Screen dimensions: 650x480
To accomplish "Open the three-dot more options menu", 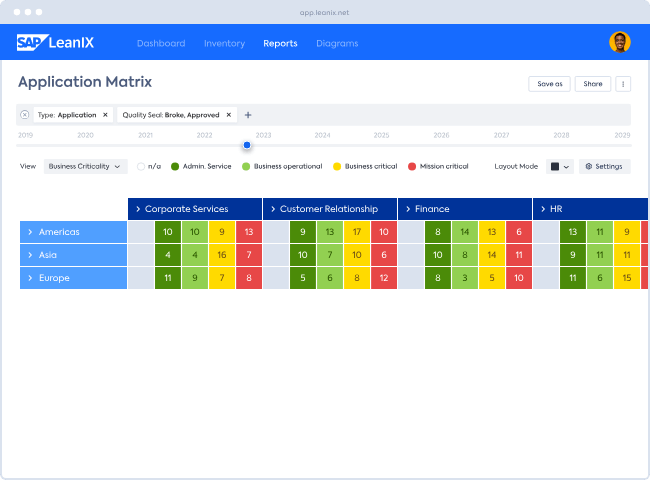I will 623,84.
